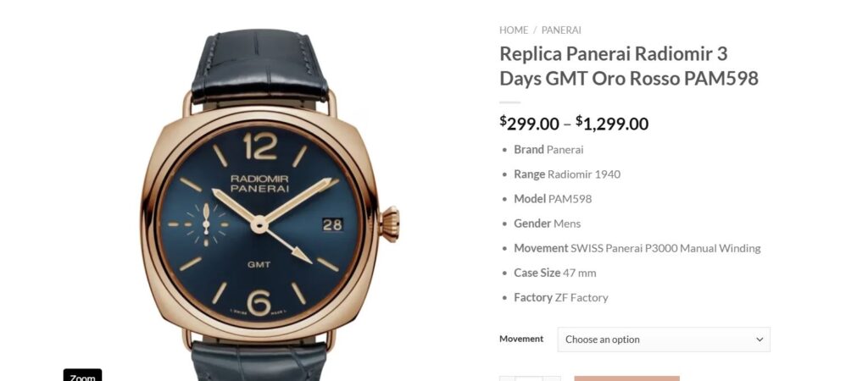Expand the Movement 'Choose an option' dropdown
The height and width of the screenshot is (381, 868).
[663, 340]
